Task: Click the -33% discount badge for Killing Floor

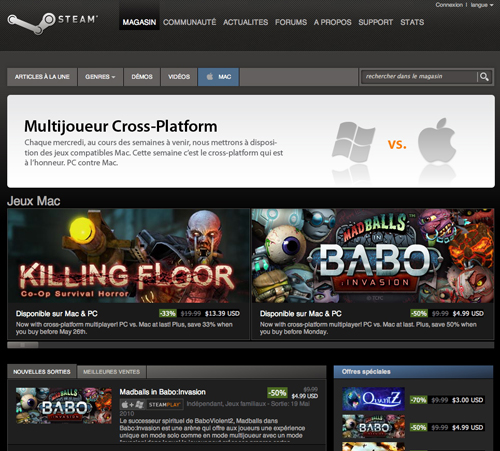Action: [x=168, y=314]
